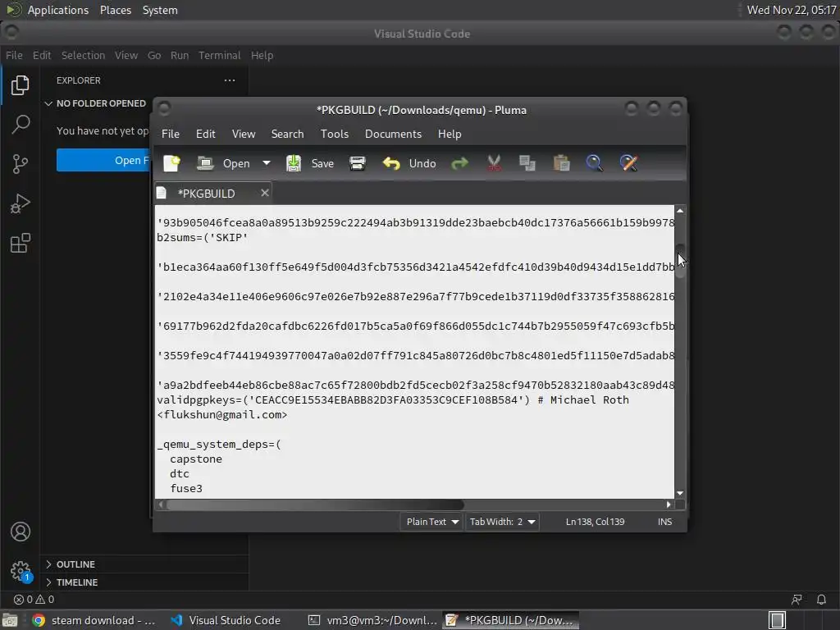This screenshot has width=840, height=630.
Task: Close the *PKGBUILD tab
Action: (265, 193)
